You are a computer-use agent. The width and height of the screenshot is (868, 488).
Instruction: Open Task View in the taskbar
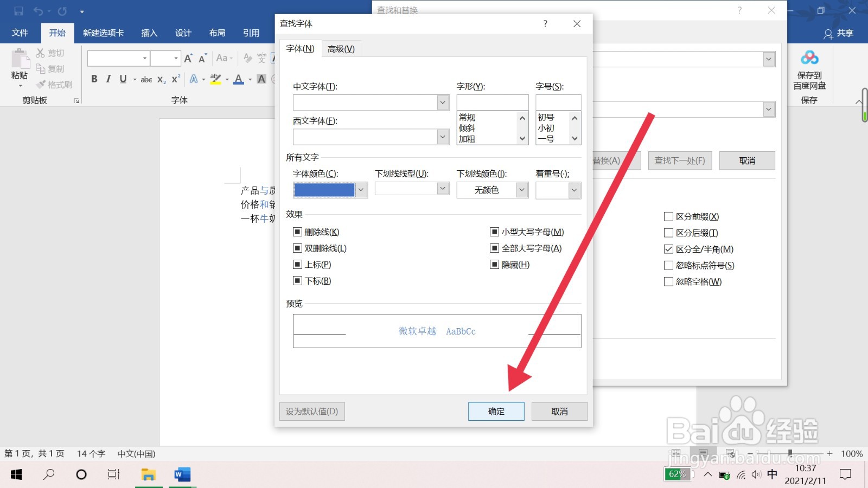114,474
